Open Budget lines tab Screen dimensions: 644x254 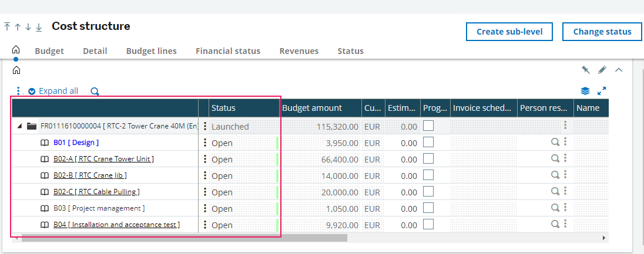coord(151,51)
